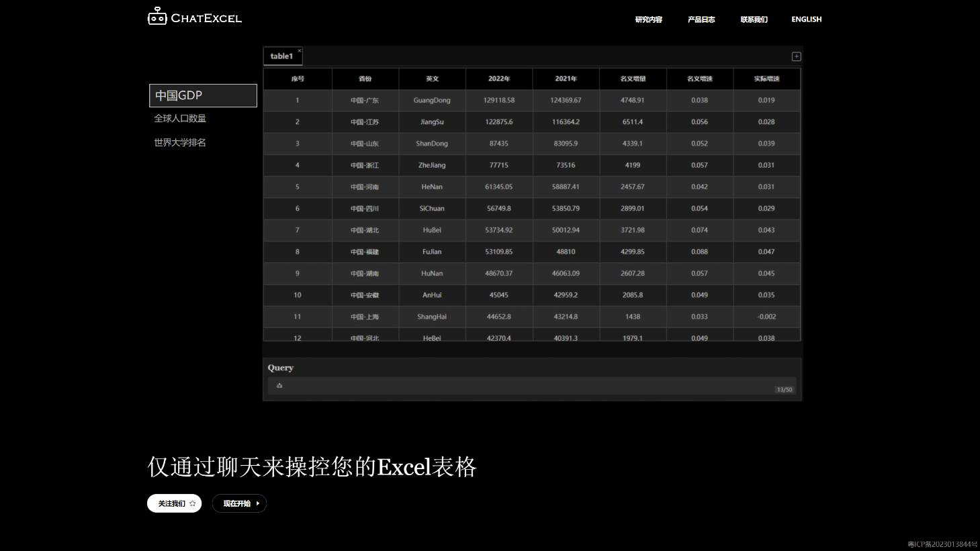The height and width of the screenshot is (551, 980).
Task: Select the HuBei cell
Action: click(432, 230)
